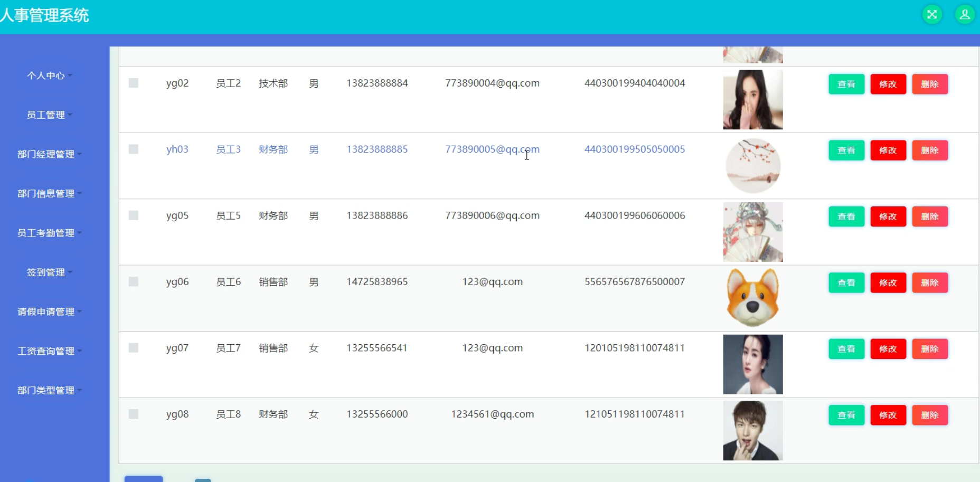This screenshot has width=980, height=482.
Task: Edit employee yg07 record
Action: 888,349
